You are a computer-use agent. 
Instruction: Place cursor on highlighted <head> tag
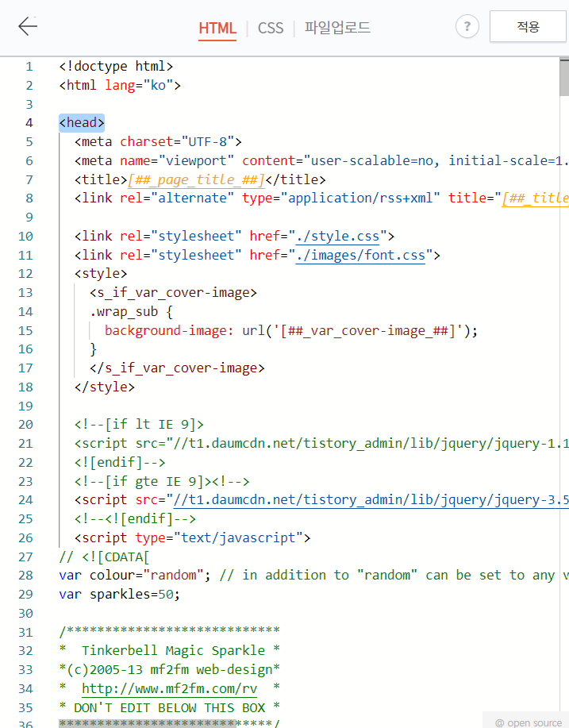82,122
